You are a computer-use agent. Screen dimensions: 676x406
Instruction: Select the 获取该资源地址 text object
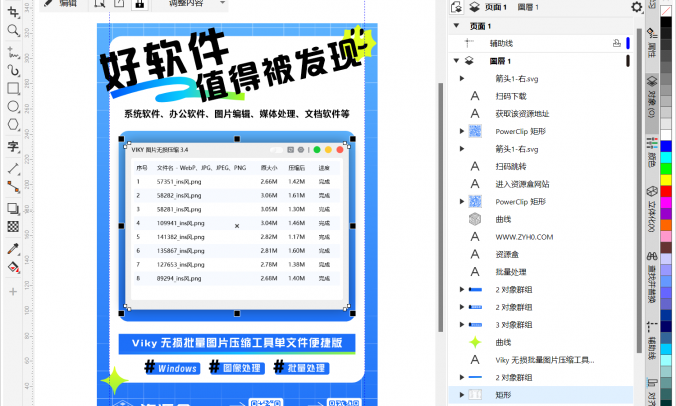tap(522, 114)
